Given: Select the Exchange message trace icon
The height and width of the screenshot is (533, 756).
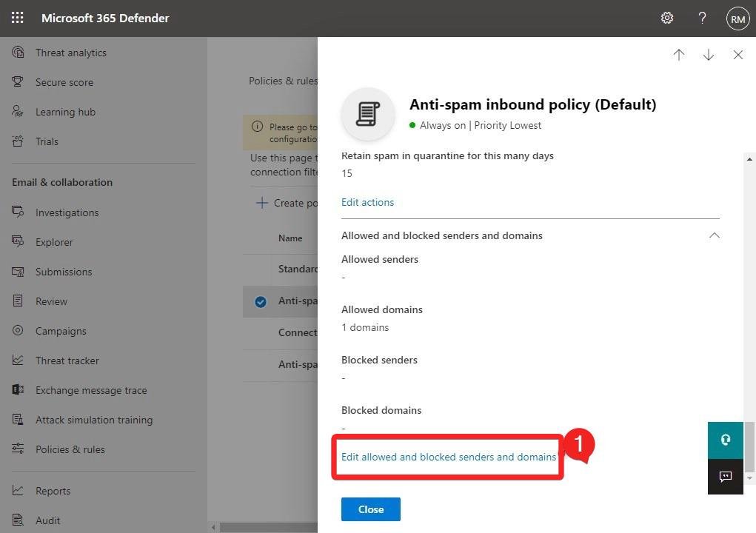Looking at the screenshot, I should point(17,390).
